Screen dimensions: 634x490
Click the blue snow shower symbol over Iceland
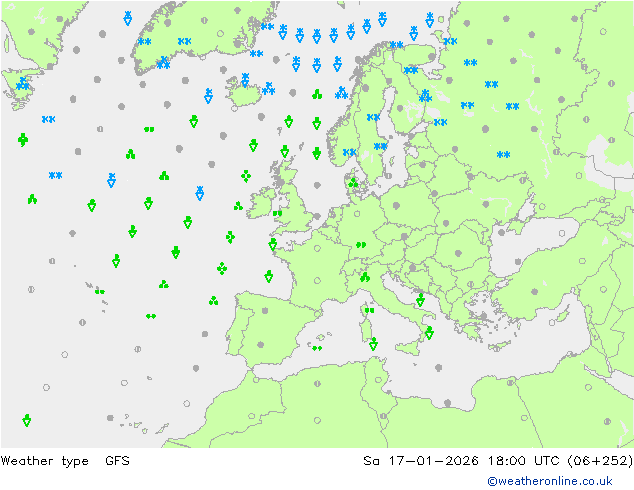245,80
